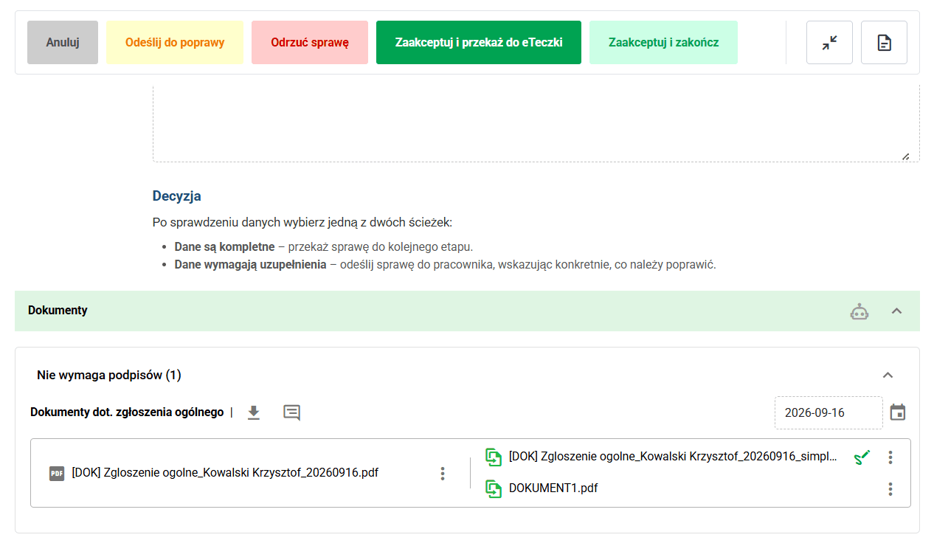Open options menu for Kowalski Krzysztof_20260916.pdf
The height and width of the screenshot is (560, 934).
click(x=443, y=474)
